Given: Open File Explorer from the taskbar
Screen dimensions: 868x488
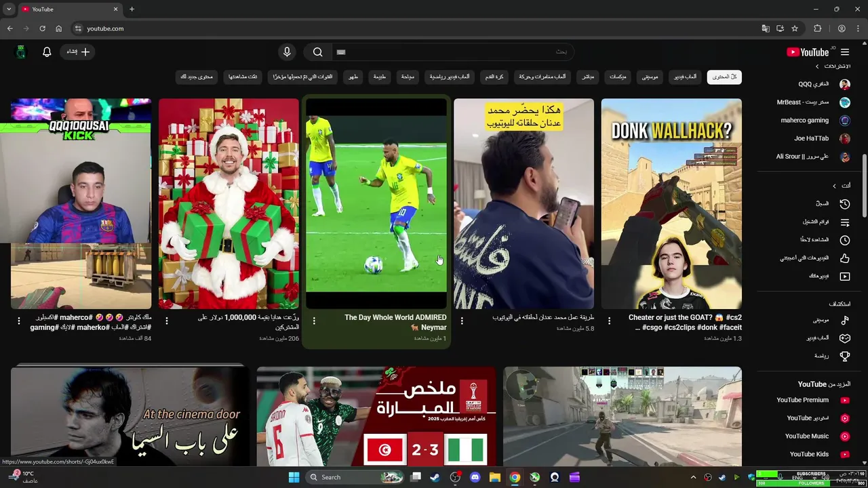Looking at the screenshot, I should pyautogui.click(x=494, y=477).
